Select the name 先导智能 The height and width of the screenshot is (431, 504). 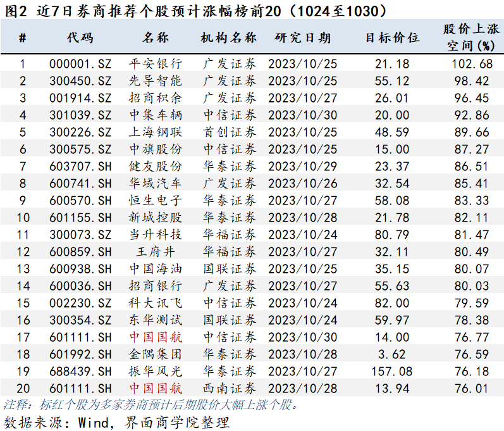[156, 81]
